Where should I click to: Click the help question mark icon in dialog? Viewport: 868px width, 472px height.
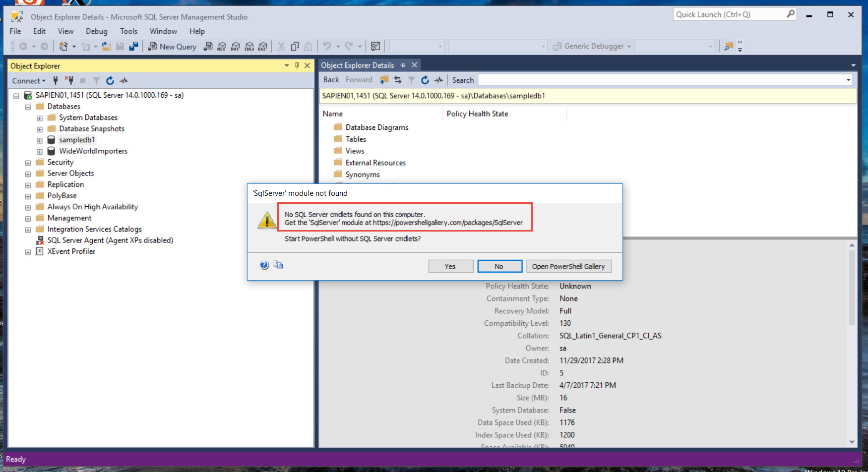tap(264, 265)
